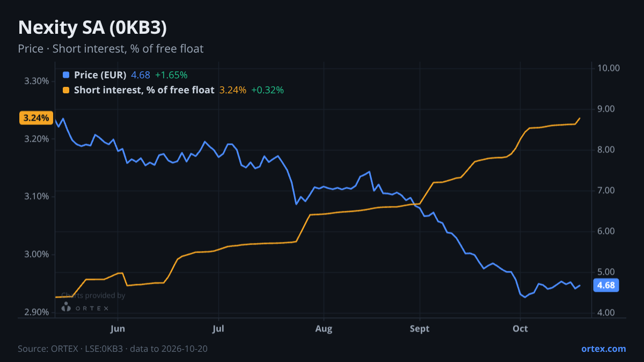Viewport: 644px width, 362px height.
Task: Click the Aug x-axis label
Action: pyautogui.click(x=324, y=328)
